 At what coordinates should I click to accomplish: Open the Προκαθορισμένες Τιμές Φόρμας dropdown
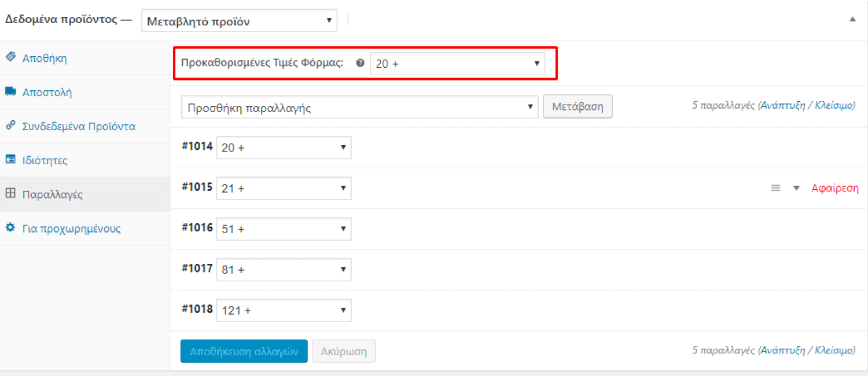[x=457, y=64]
